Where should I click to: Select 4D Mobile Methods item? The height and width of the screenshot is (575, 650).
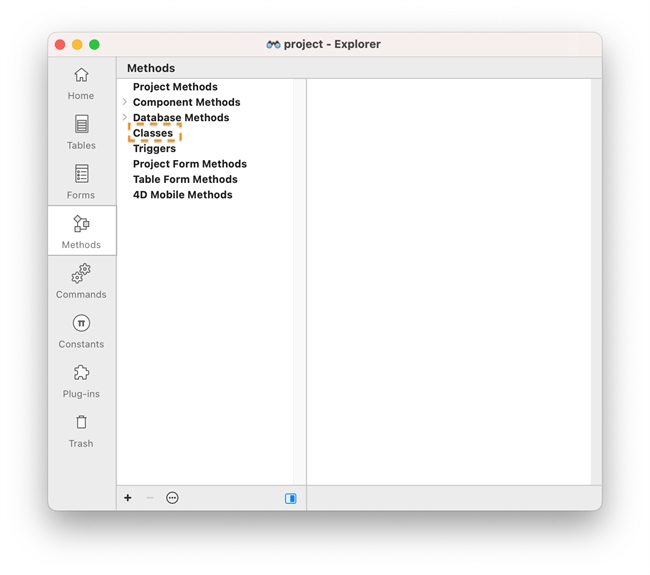[x=182, y=195]
